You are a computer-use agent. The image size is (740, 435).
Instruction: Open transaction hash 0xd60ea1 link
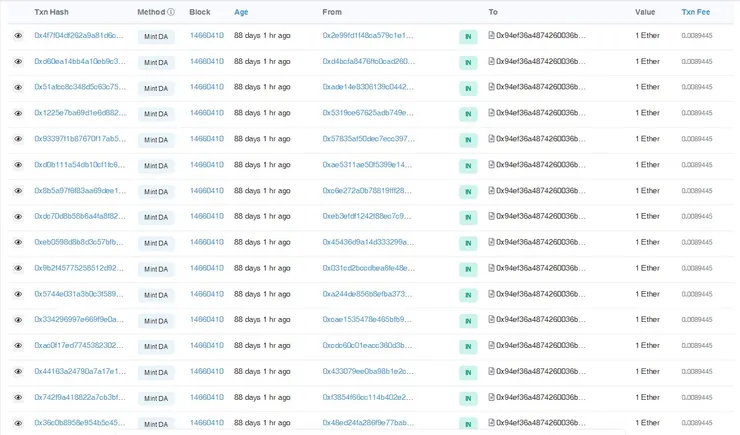(x=80, y=61)
